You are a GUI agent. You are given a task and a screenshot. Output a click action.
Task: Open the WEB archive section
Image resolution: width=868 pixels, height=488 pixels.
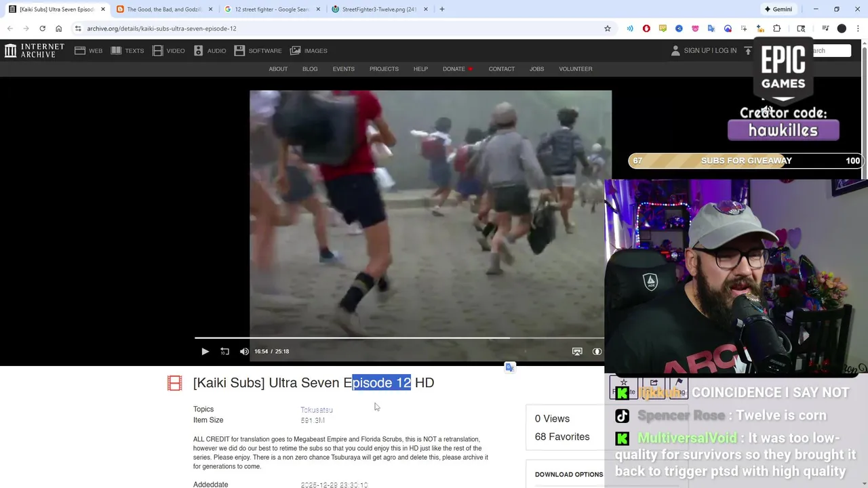(89, 51)
